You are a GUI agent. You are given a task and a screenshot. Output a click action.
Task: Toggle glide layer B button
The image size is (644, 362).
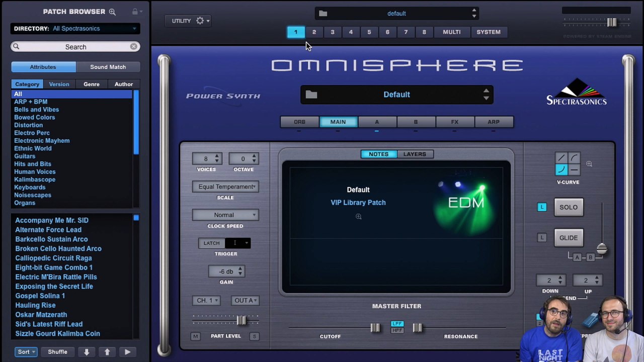590,257
